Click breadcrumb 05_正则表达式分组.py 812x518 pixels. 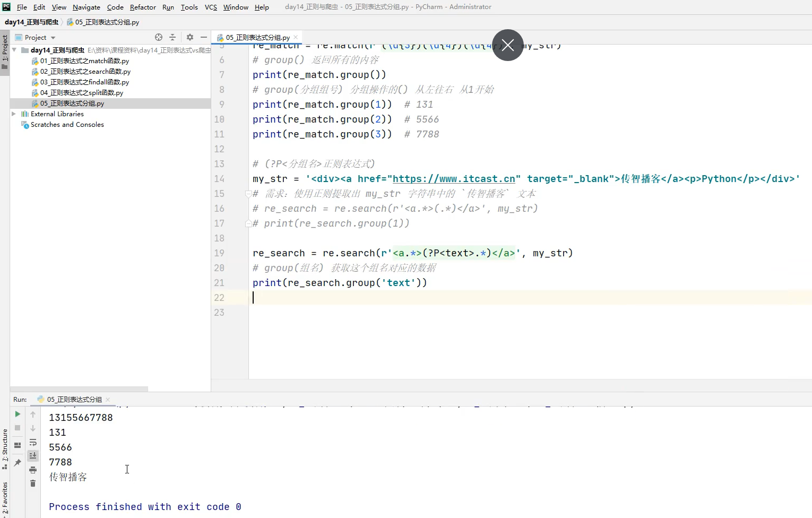[103, 22]
